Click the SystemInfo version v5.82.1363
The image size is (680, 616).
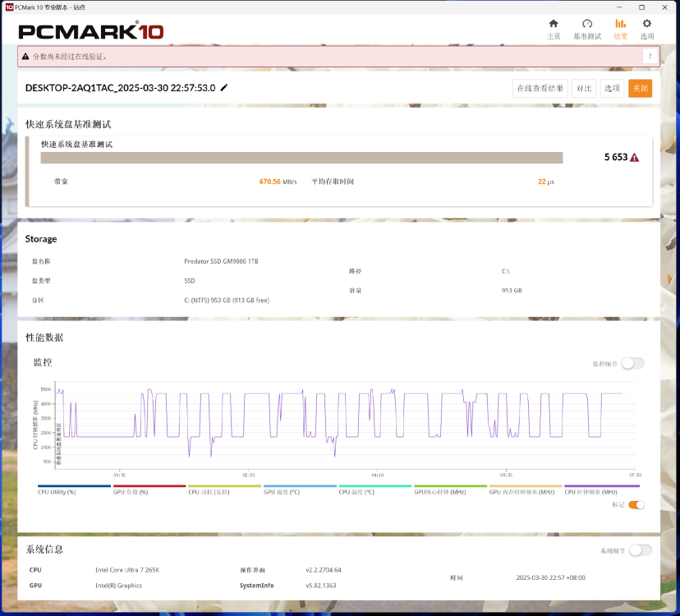pos(321,586)
